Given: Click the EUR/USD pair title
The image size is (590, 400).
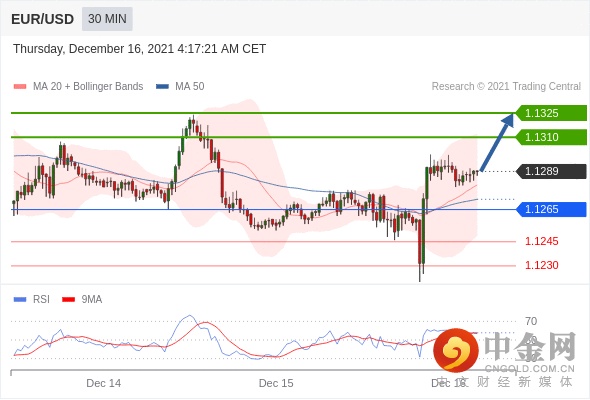Looking at the screenshot, I should (43, 19).
